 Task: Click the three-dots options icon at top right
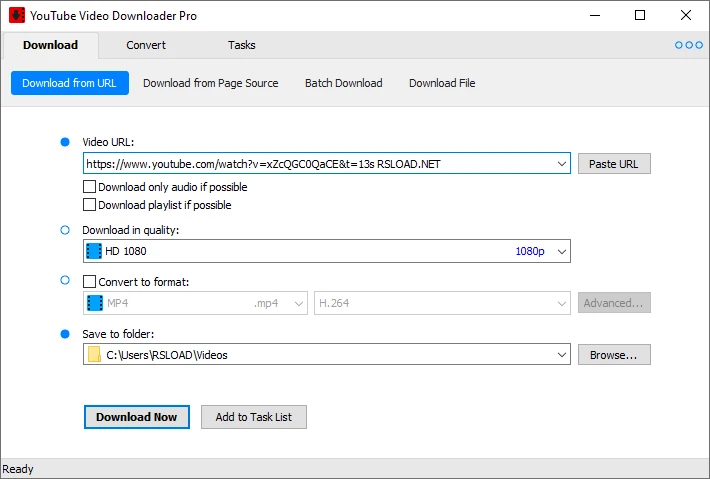click(x=689, y=45)
